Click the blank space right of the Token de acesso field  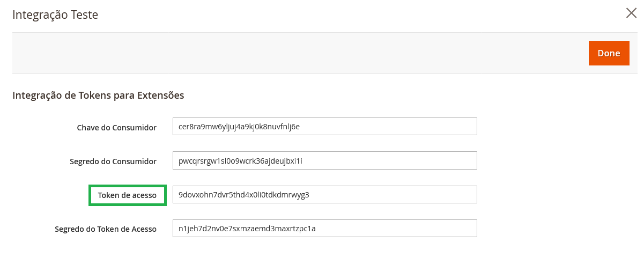pyautogui.click(x=558, y=194)
